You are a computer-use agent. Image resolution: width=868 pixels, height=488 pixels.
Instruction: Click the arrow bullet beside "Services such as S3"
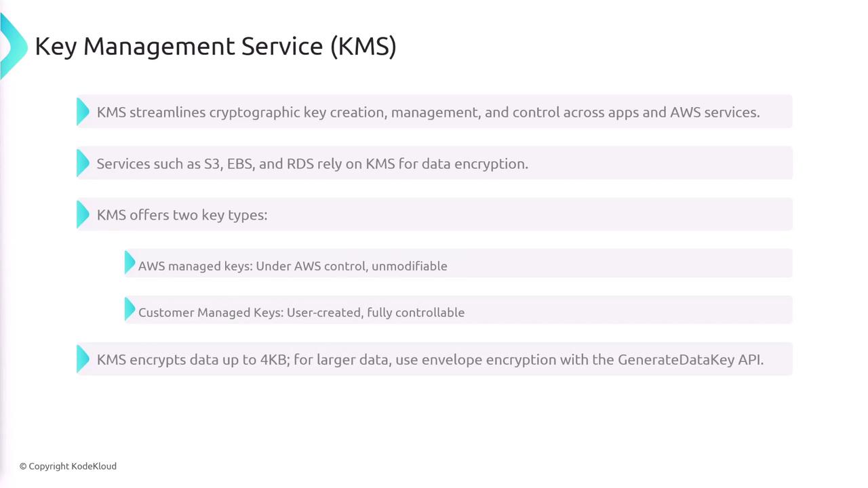click(83, 163)
